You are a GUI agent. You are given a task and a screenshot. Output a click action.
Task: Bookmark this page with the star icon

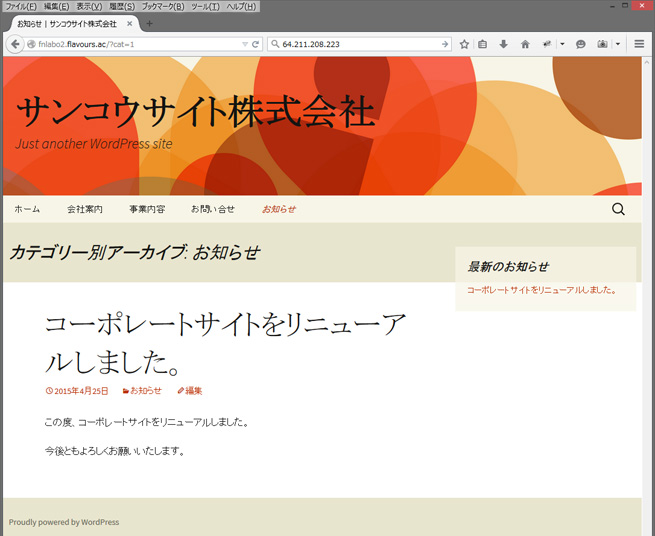(464, 44)
